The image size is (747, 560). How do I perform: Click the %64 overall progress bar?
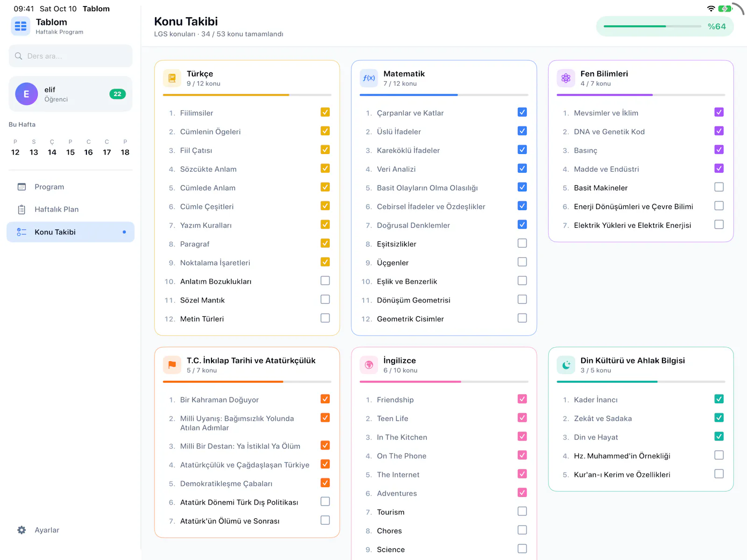point(652,26)
